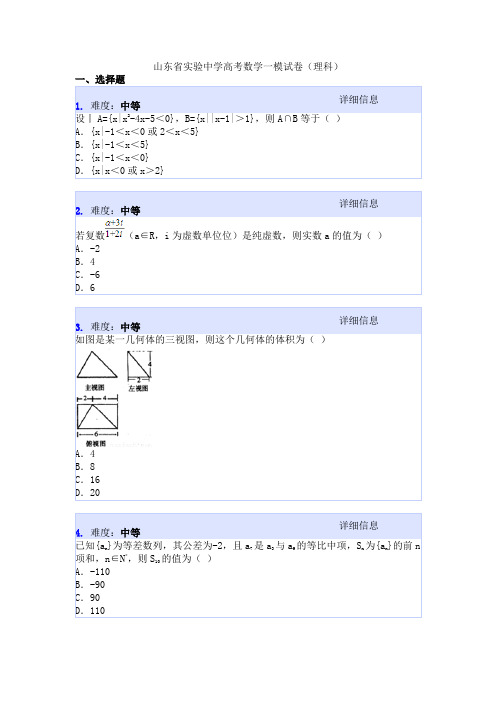Select option B {x|-1<x<5}
Image resolution: width=496 pixels, height=702 pixels.
(x=112, y=145)
